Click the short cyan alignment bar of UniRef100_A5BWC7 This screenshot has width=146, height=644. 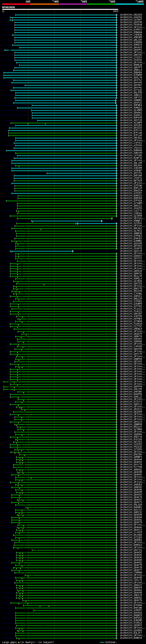pos(67,221)
